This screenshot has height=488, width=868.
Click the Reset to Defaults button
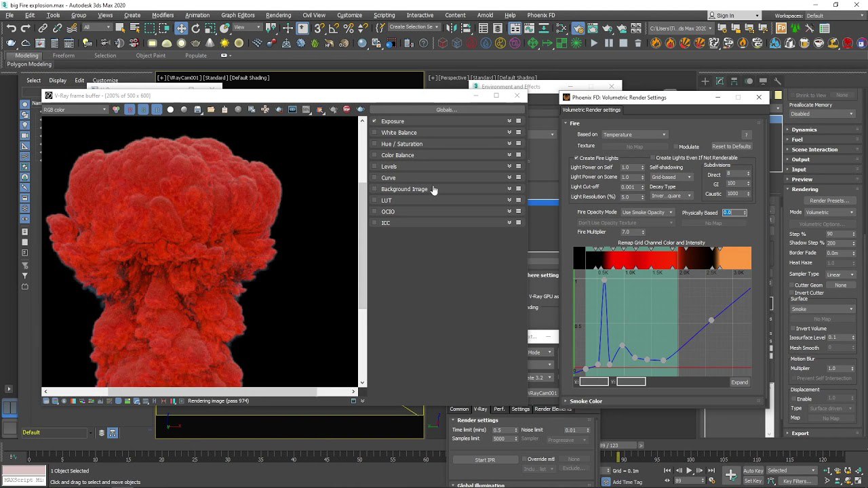click(x=731, y=146)
